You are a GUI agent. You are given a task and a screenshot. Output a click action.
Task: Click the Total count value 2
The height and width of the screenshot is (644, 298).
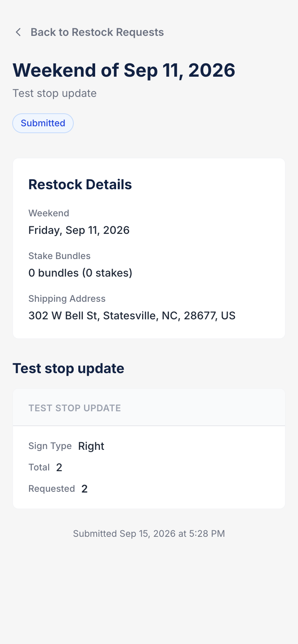tap(59, 468)
